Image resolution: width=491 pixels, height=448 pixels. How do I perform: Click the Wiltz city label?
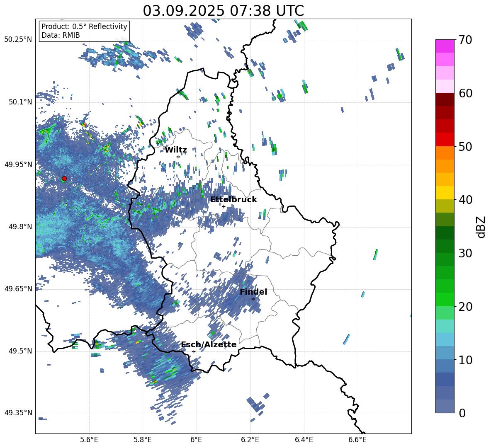coord(176,150)
